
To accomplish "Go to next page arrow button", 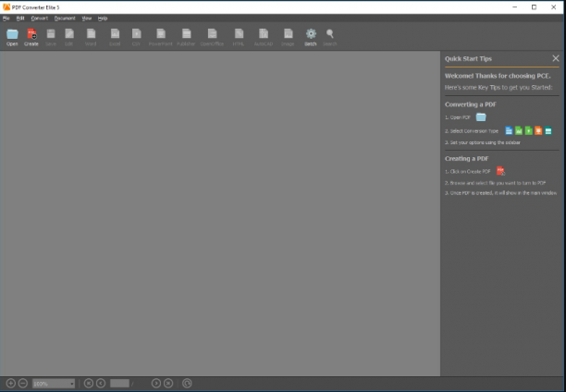I will pos(156,384).
